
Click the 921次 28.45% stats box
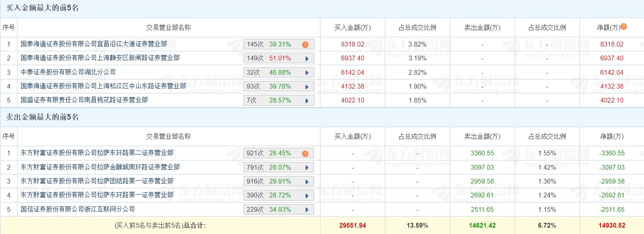click(279, 153)
